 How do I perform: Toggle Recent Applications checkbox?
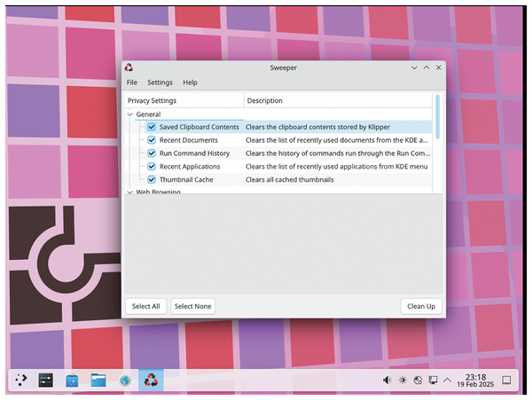[152, 167]
